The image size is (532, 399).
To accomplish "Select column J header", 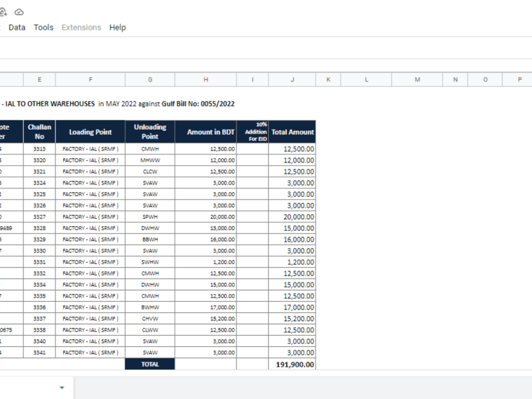I will (292, 79).
